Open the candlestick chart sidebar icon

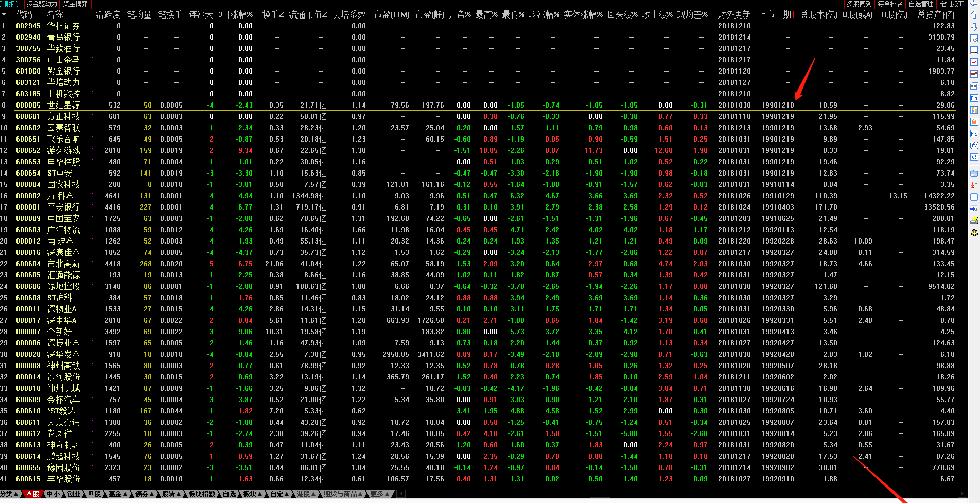[x=974, y=74]
